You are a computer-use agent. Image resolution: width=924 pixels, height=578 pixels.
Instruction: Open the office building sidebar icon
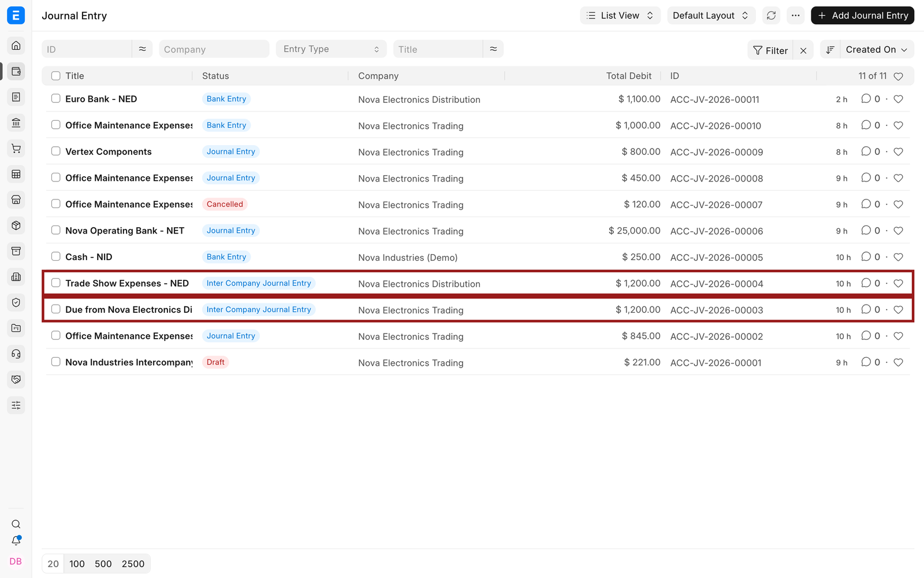(x=16, y=277)
